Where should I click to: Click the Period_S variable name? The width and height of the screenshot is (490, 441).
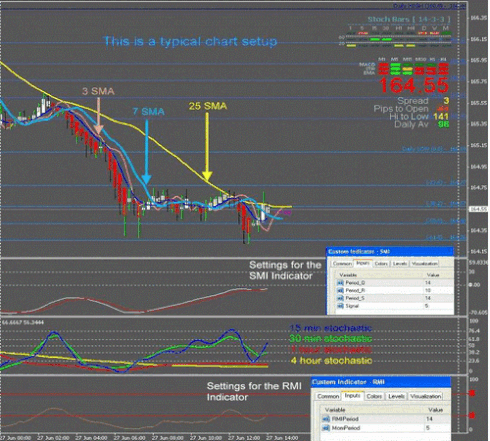355,298
